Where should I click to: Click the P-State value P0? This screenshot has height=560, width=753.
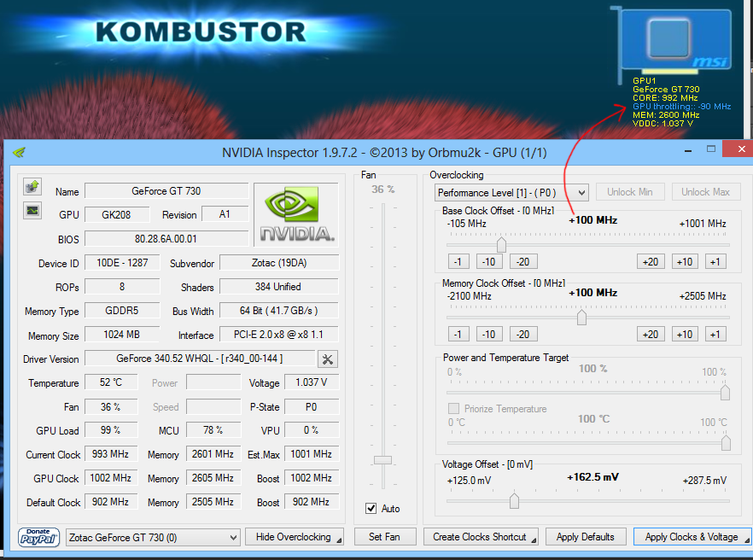click(x=311, y=407)
